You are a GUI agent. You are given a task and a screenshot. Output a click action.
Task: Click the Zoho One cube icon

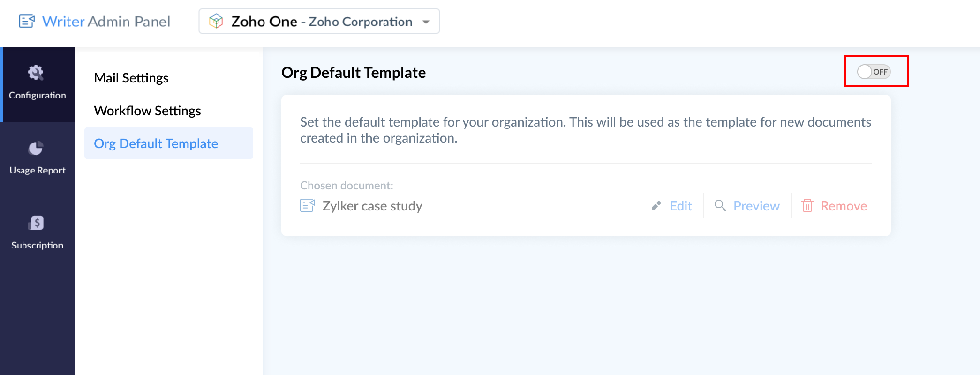click(x=216, y=22)
